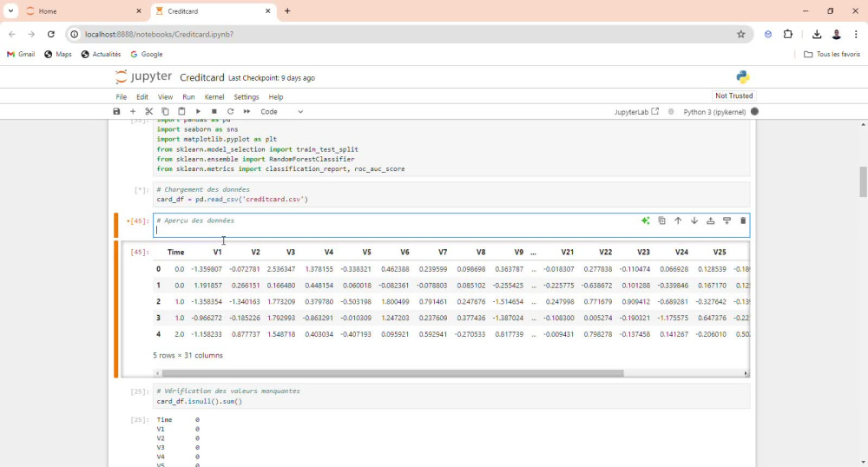Interrupt the kernel with the stop icon

pyautogui.click(x=214, y=112)
